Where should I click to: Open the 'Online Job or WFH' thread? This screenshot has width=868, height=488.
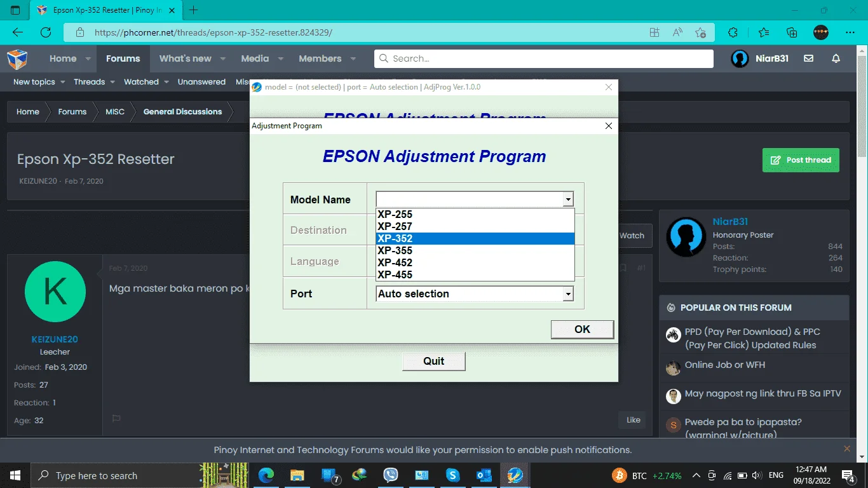pos(725,365)
